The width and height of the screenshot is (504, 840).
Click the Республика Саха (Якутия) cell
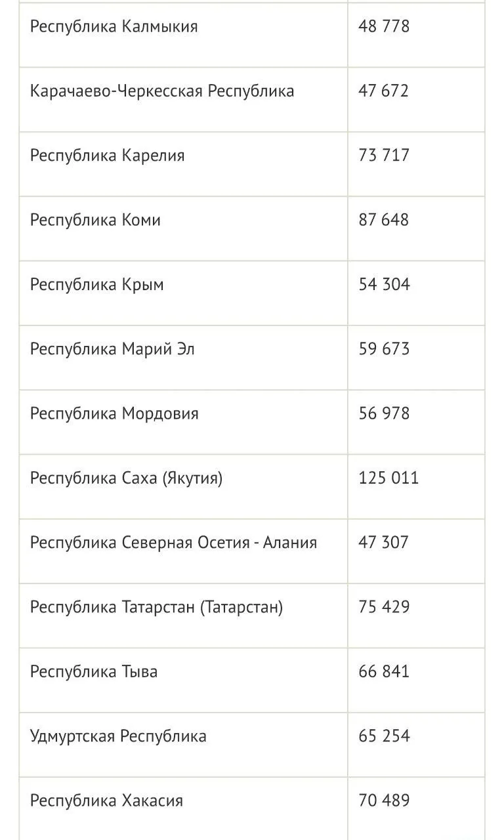point(126,478)
